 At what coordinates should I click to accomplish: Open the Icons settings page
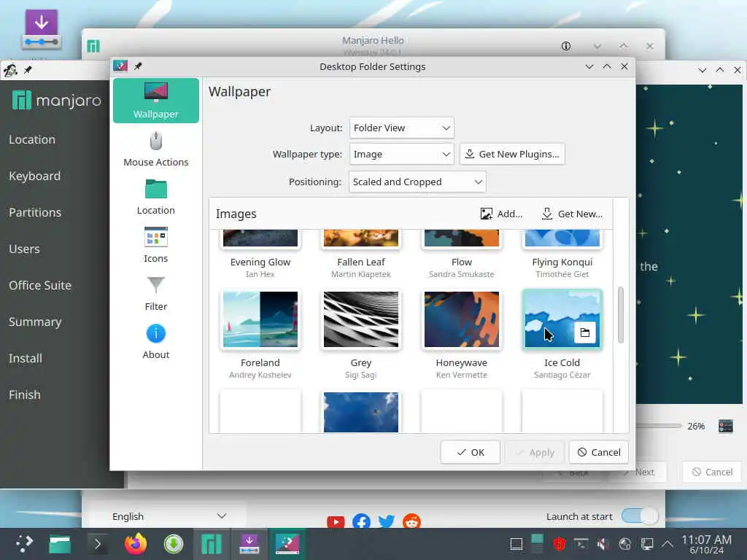pyautogui.click(x=156, y=245)
